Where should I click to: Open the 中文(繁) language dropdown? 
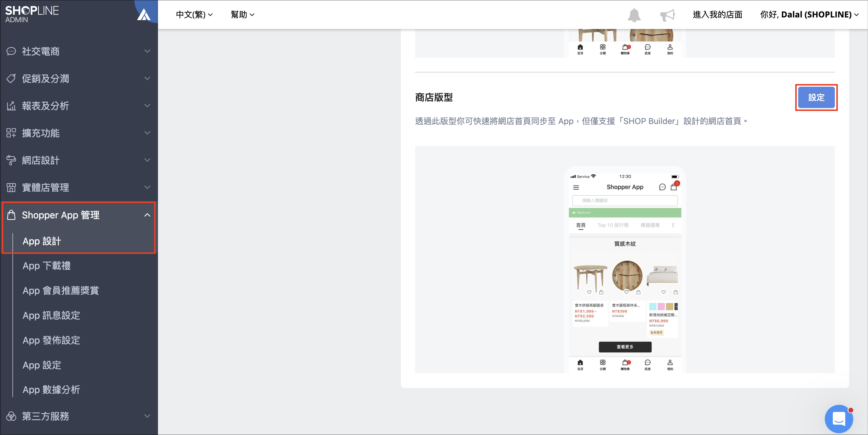(x=194, y=14)
